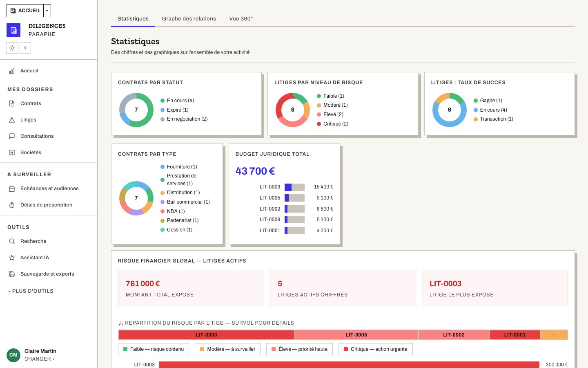Expand the PLUS D'OUTILS section
Image resolution: width=588 pixels, height=368 pixels.
point(31,291)
